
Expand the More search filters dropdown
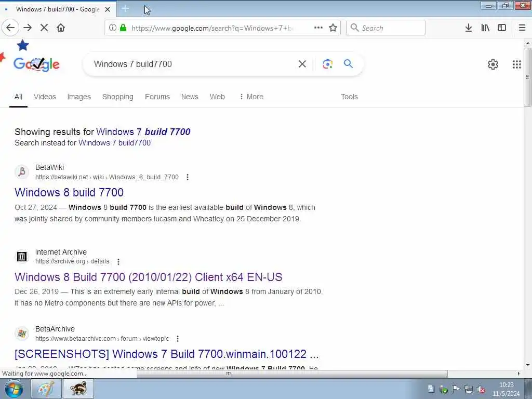251,97
